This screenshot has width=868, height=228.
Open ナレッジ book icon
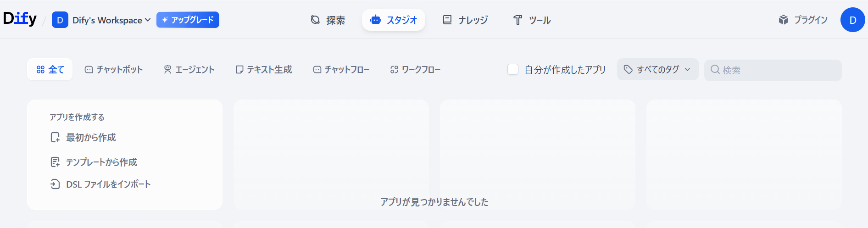[447, 20]
